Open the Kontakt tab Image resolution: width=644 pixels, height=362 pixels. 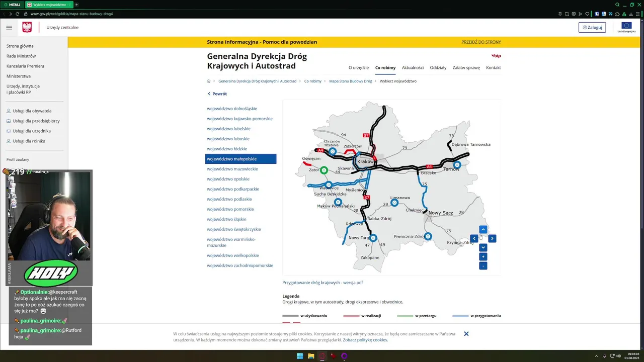pos(493,67)
